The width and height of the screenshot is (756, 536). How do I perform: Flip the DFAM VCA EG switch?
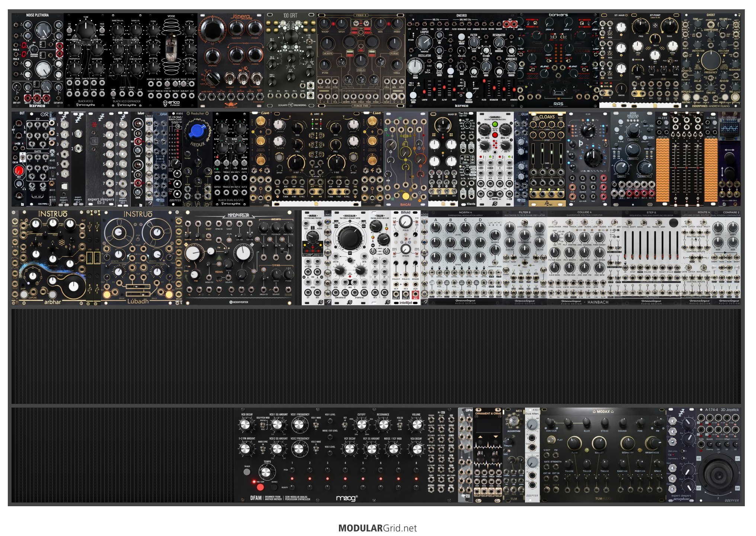coord(400,425)
